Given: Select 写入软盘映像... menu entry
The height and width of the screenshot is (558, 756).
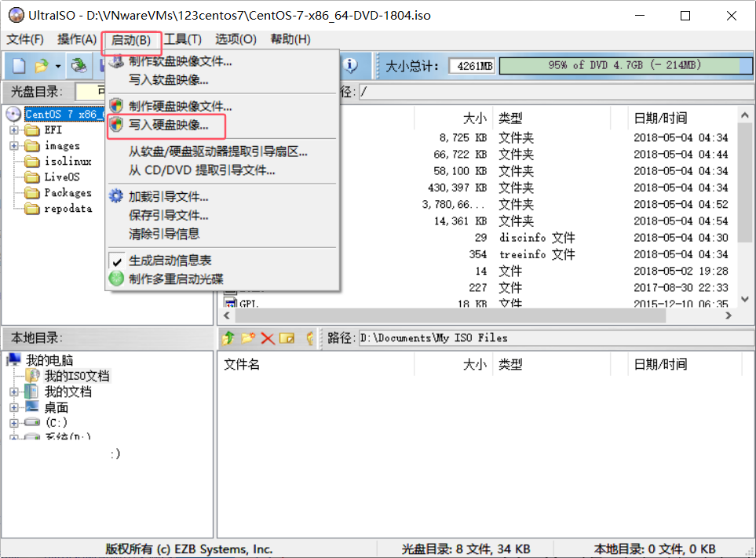Looking at the screenshot, I should coord(168,80).
